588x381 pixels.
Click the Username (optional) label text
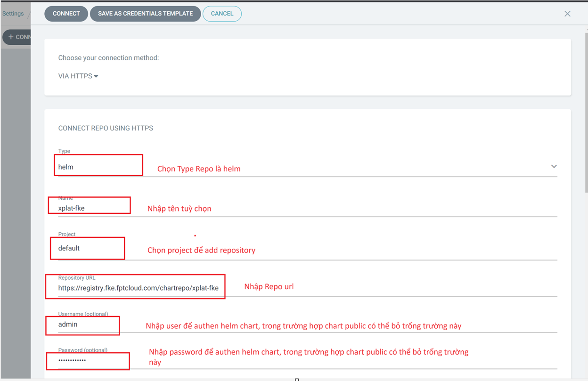click(83, 314)
